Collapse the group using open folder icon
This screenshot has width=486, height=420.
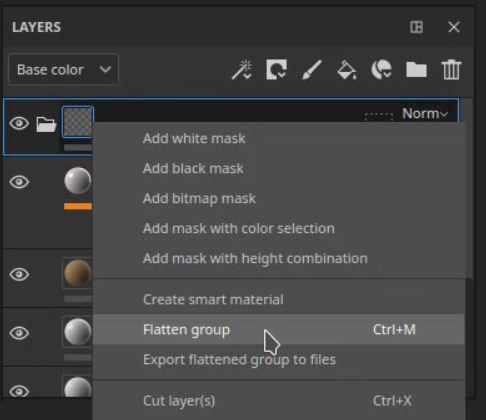tap(46, 124)
